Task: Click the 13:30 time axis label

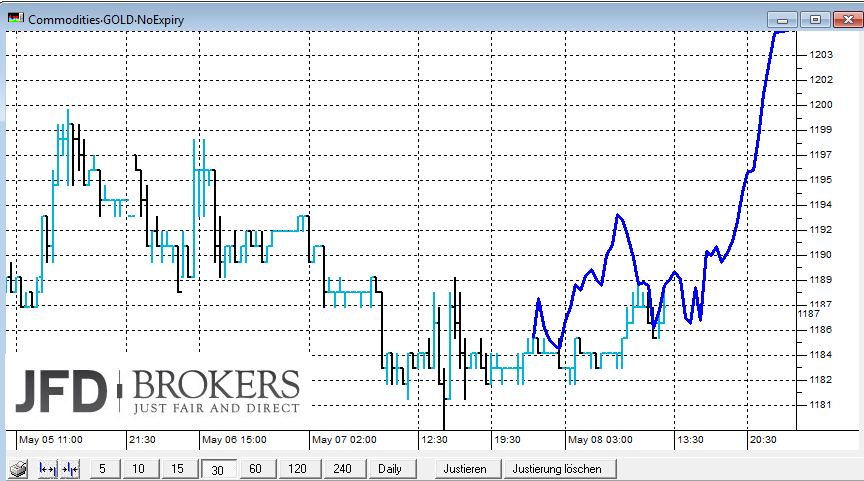Action: coord(690,440)
